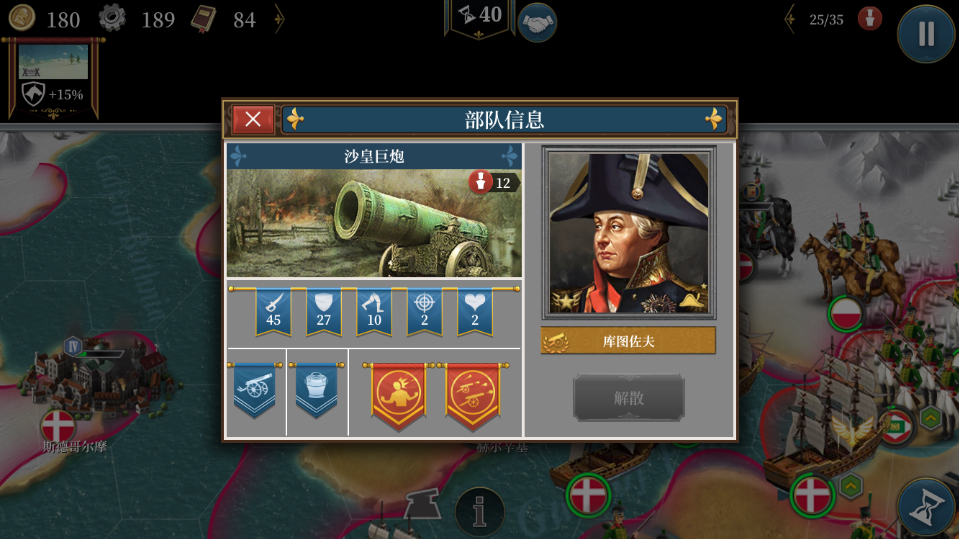Open the round info button

coord(480,511)
